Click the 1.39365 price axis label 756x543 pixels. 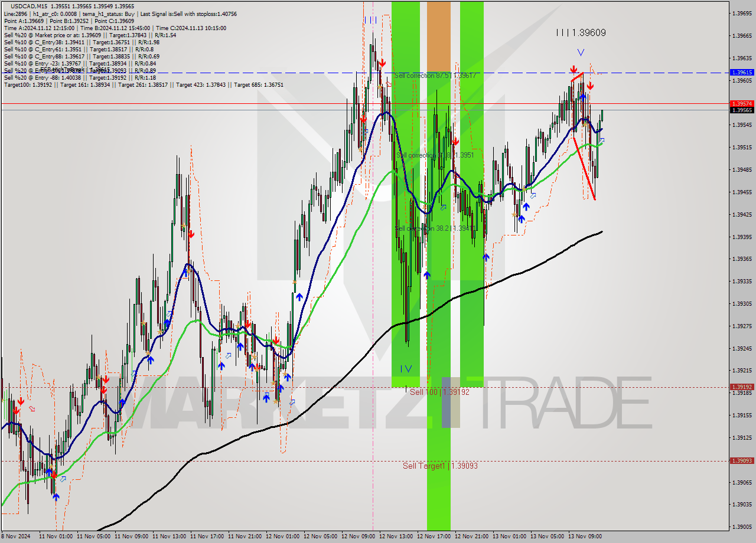[x=742, y=259]
